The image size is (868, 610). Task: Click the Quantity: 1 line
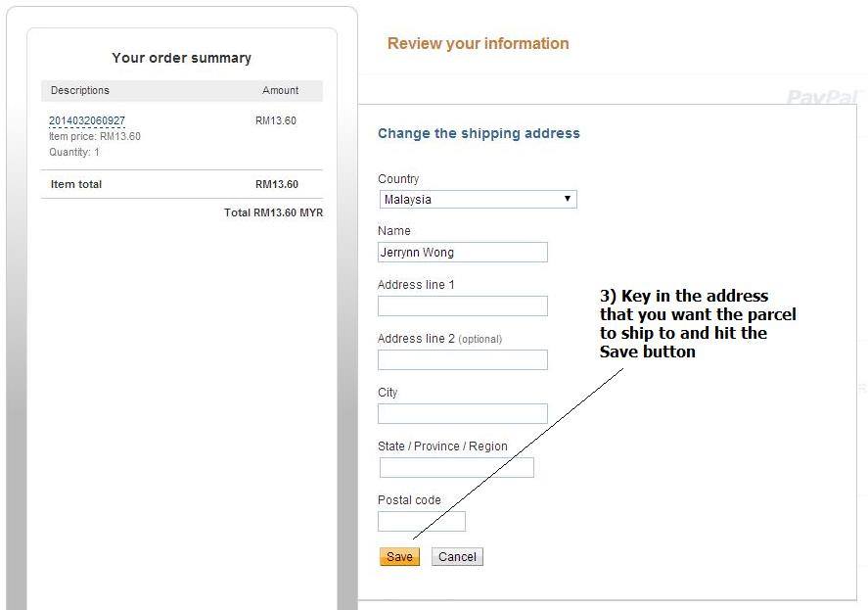click(x=74, y=153)
